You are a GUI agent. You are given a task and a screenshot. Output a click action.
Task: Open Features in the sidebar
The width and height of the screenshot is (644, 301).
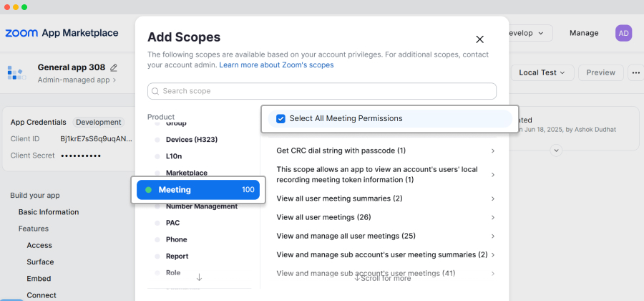point(33,229)
